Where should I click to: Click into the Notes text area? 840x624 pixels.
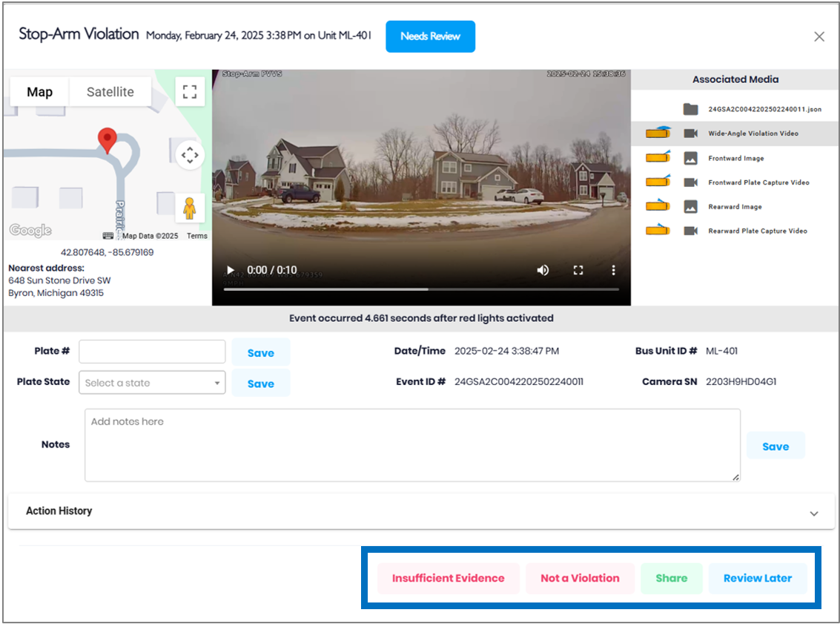(412, 445)
